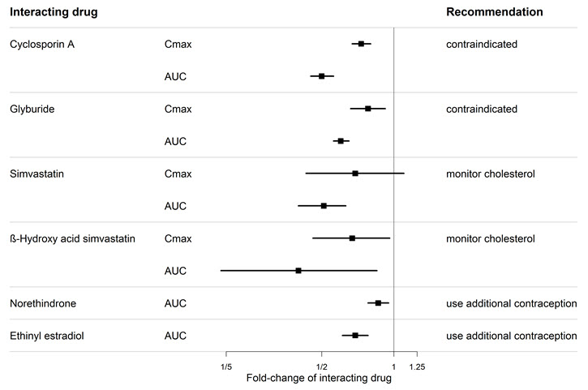Select the "1.25" axis tick label
The height and width of the screenshot is (390, 588).
click(417, 366)
